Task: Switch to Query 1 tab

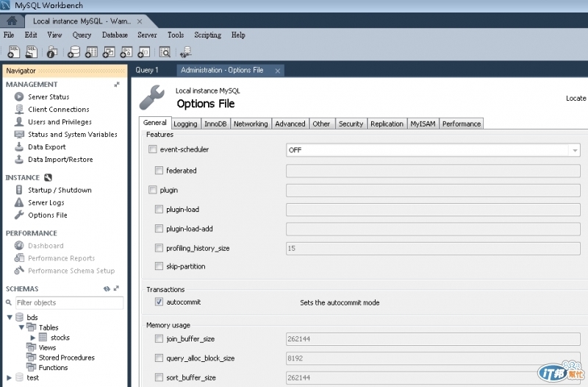Action: [x=147, y=70]
